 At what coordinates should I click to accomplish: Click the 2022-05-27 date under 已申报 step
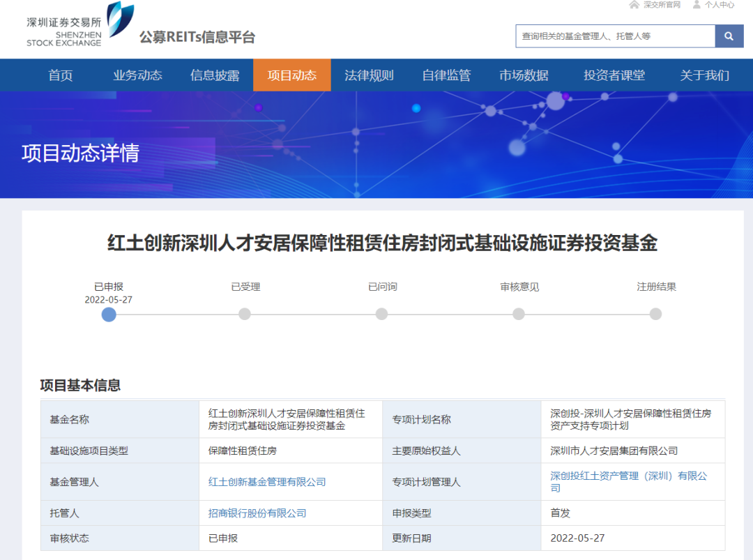(109, 300)
